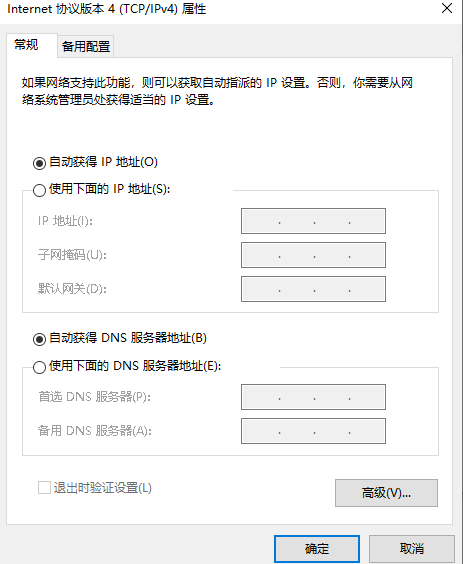
Task: Click first octet of 首选 DNS 服务器 field
Action: coord(261,397)
